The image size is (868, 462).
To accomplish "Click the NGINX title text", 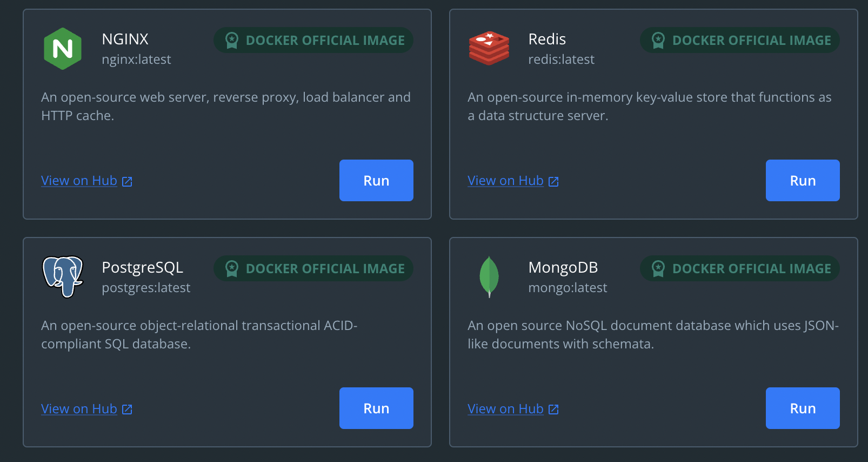I will pyautogui.click(x=125, y=39).
